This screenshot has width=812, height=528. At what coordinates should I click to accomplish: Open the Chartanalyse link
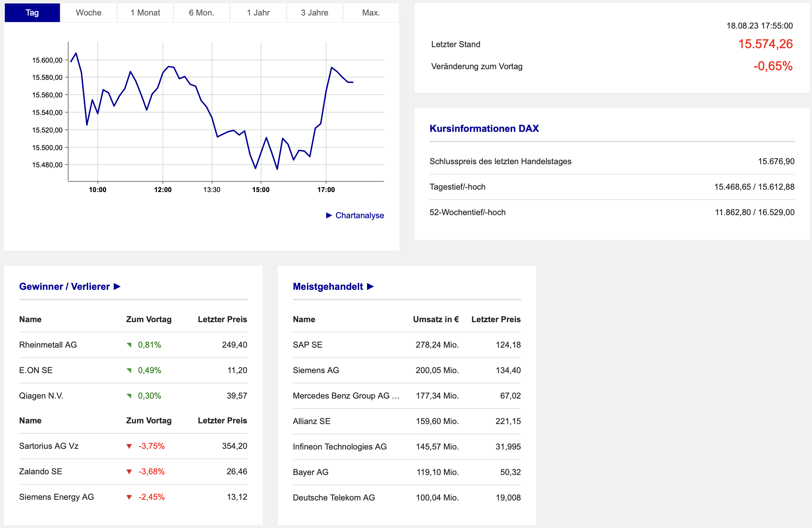tap(360, 215)
